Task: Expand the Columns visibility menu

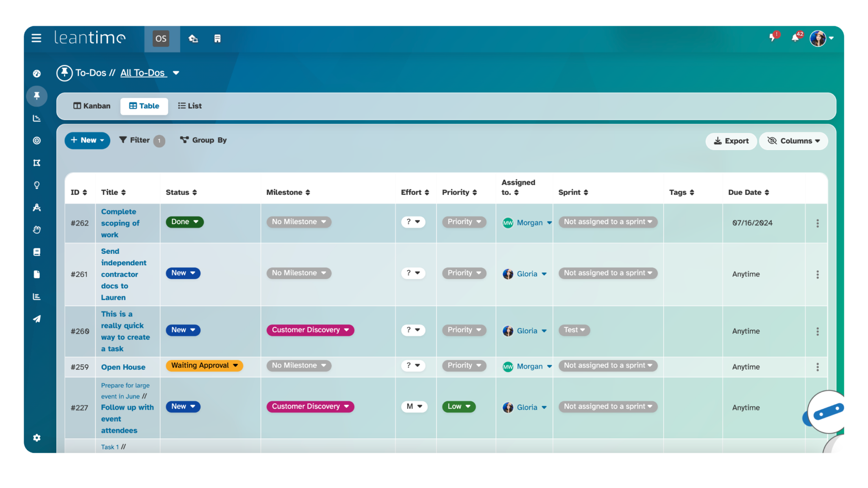Action: tap(793, 141)
